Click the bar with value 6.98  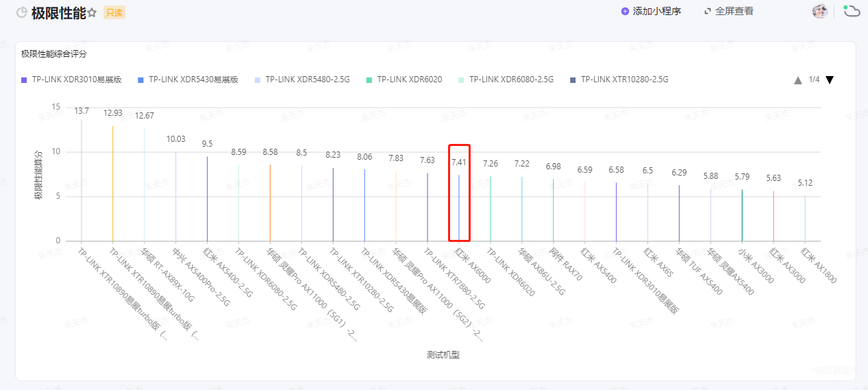click(554, 210)
